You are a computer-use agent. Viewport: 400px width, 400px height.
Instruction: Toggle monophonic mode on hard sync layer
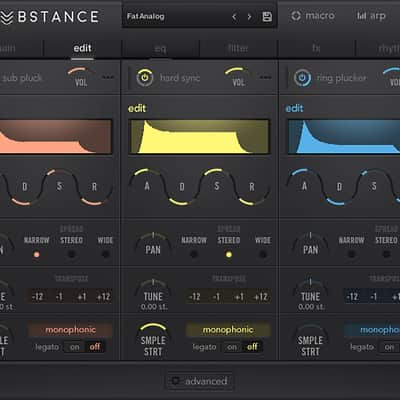pos(228,330)
